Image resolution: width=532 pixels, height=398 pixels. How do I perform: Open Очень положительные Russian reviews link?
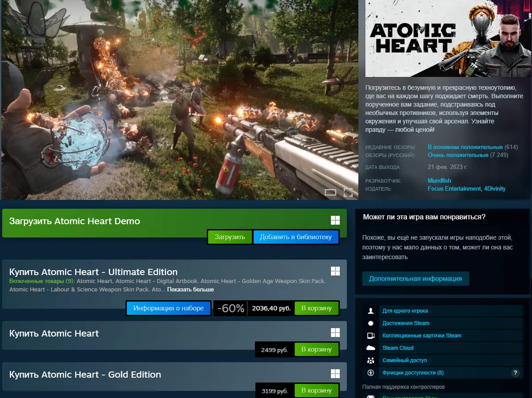click(x=458, y=155)
